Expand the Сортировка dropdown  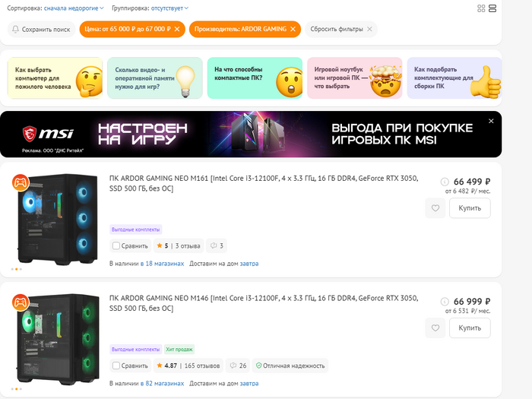click(x=74, y=8)
